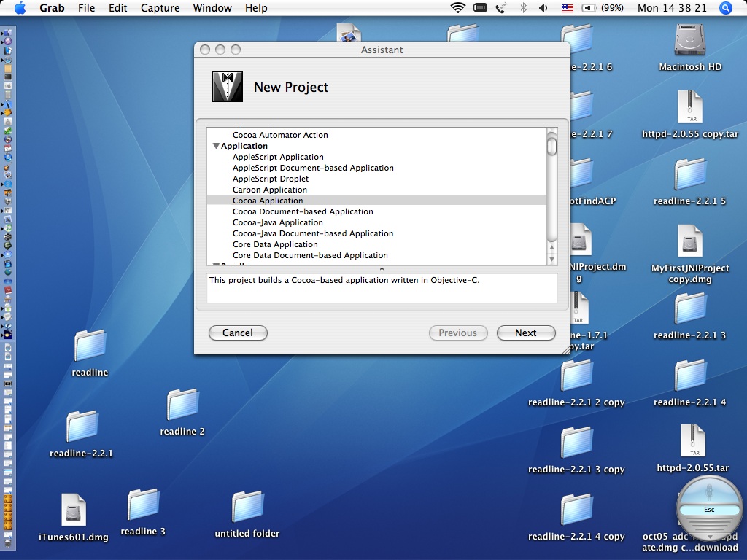This screenshot has height=560, width=747.
Task: Select Cocoa Automator Action template
Action: 280,135
